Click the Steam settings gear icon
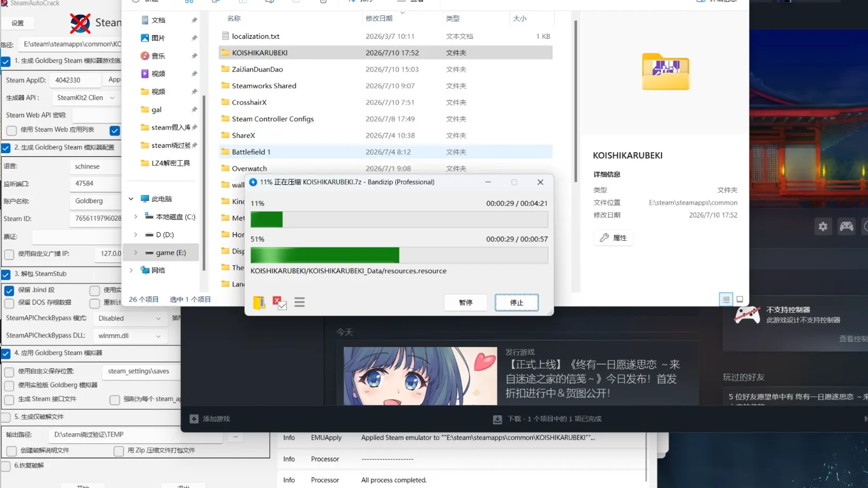This screenshot has width=868, height=488. pyautogui.click(x=823, y=226)
